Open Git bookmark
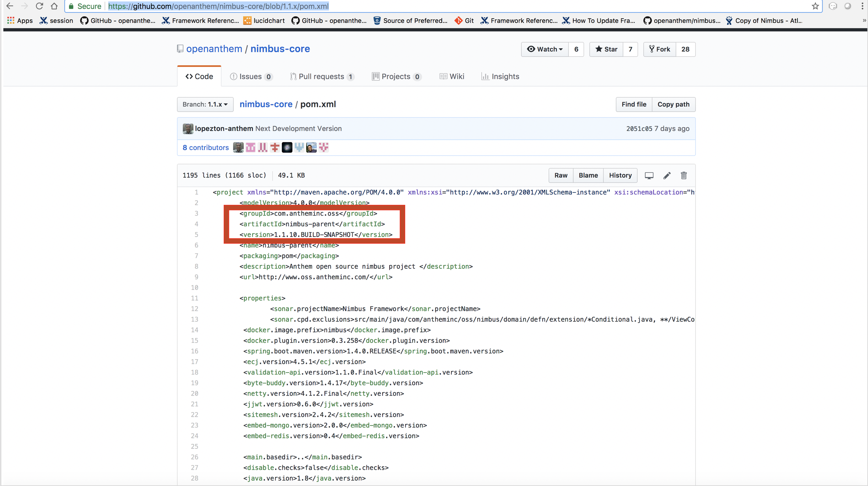Screen dimensions: 868x486 (x=464, y=20)
